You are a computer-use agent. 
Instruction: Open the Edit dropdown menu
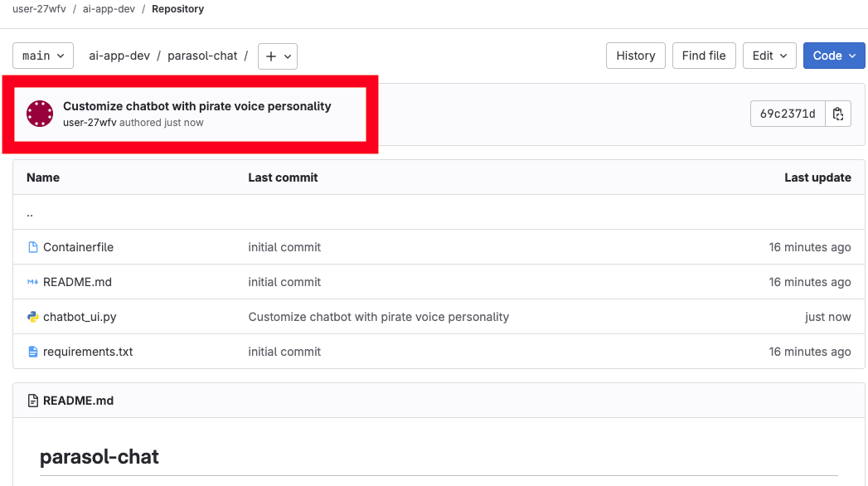click(769, 56)
